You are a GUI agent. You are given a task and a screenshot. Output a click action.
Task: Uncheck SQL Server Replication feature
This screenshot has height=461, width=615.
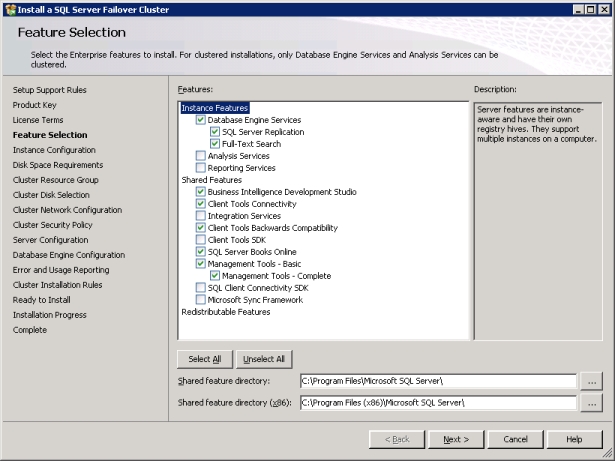pyautogui.click(x=215, y=132)
